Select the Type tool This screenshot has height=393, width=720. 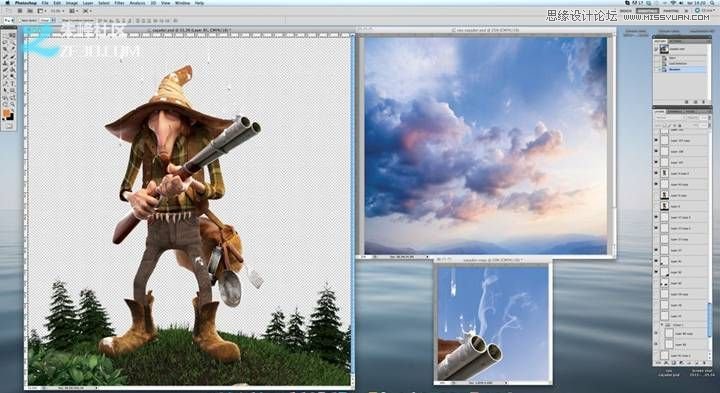tap(13, 83)
